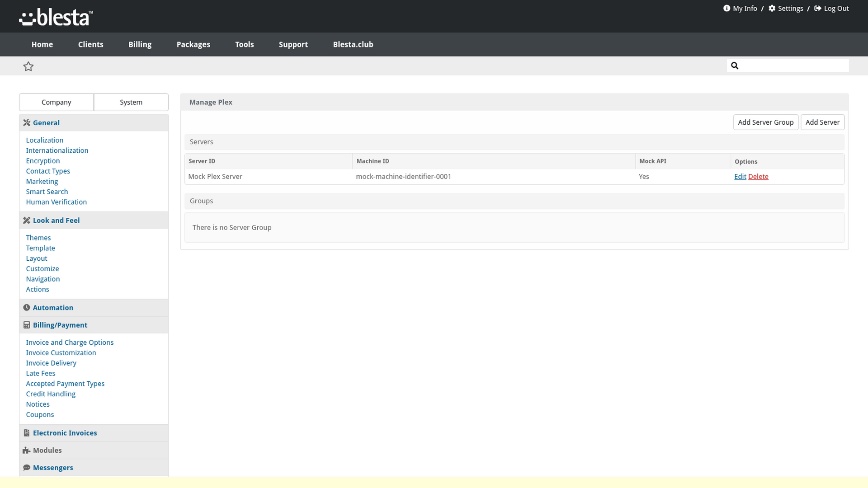Click the Settings gear icon
This screenshot has width=868, height=488.
[x=772, y=8]
